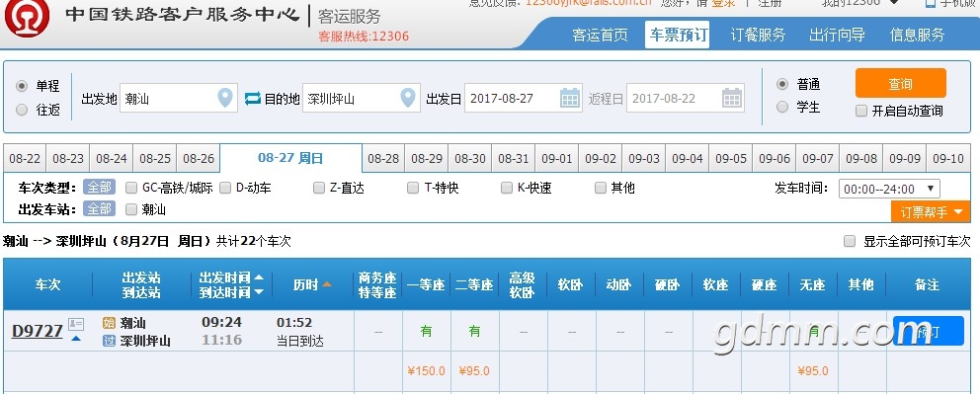980x394 pixels.
Task: Open D9727 train stop info icon
Action: [76, 324]
